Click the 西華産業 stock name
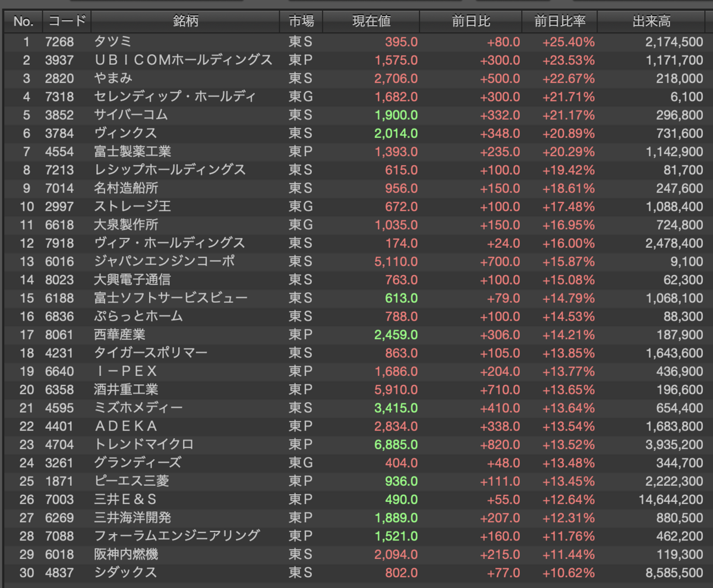This screenshot has height=588, width=713. (x=119, y=335)
